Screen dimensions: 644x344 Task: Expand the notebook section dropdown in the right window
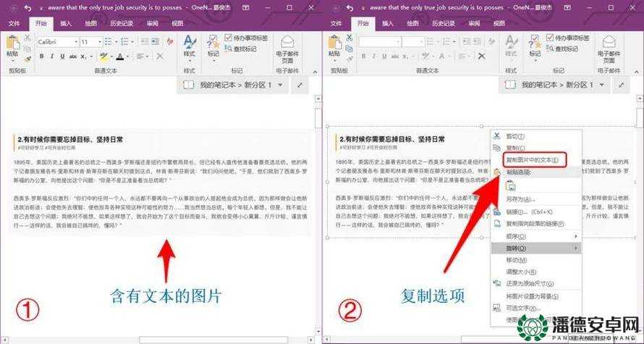(602, 85)
